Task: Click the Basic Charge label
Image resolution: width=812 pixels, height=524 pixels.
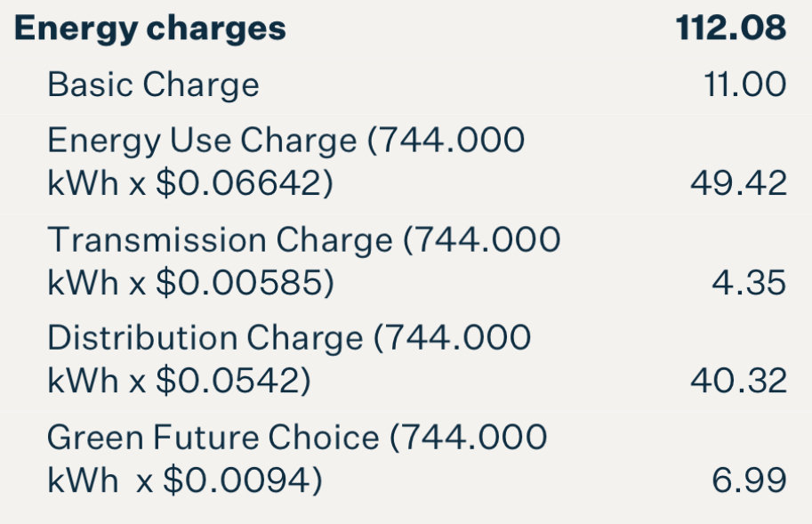Action: pos(153,85)
